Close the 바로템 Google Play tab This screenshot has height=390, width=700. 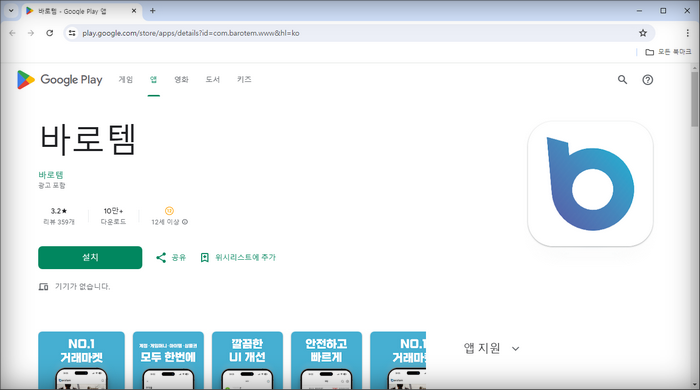tap(134, 11)
